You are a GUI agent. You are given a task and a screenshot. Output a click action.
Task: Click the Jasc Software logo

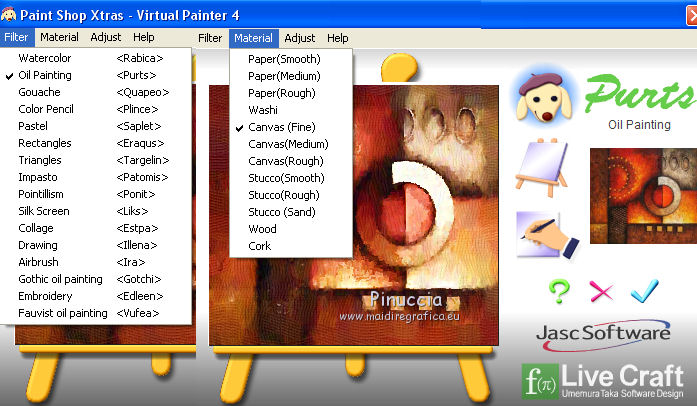pos(603,334)
